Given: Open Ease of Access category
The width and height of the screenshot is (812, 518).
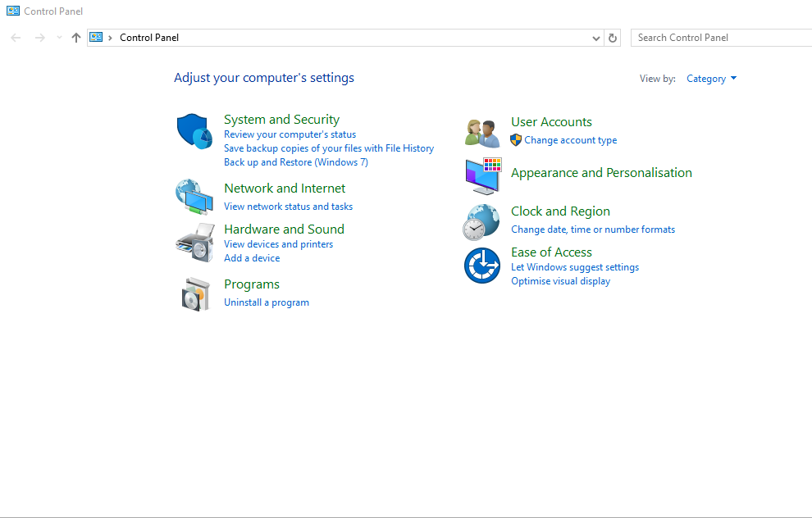Looking at the screenshot, I should click(x=551, y=252).
